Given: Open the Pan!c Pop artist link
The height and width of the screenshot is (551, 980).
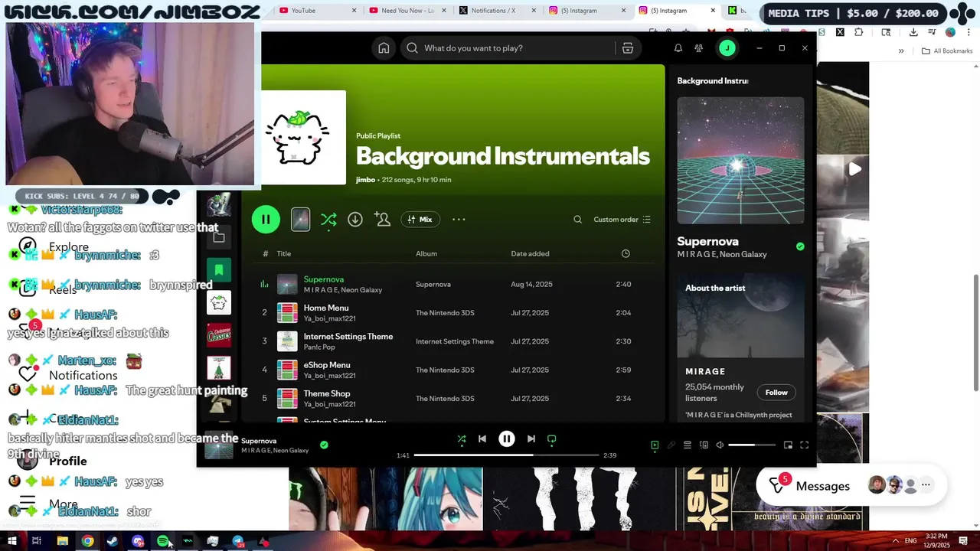Looking at the screenshot, I should 319,347.
